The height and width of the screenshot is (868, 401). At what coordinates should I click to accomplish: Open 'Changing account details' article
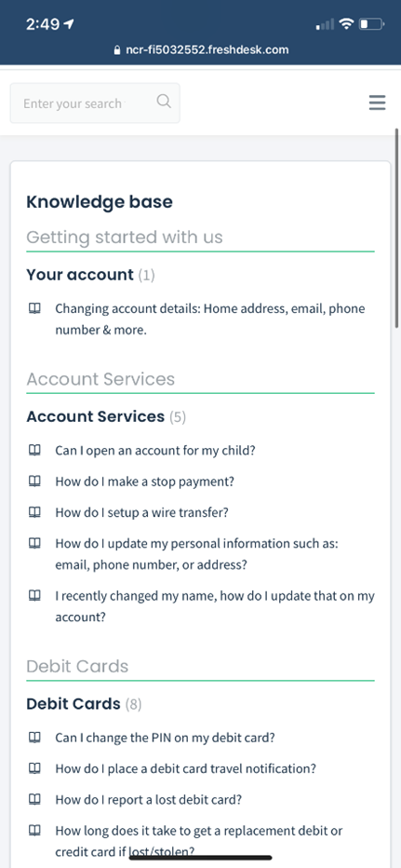tap(209, 319)
